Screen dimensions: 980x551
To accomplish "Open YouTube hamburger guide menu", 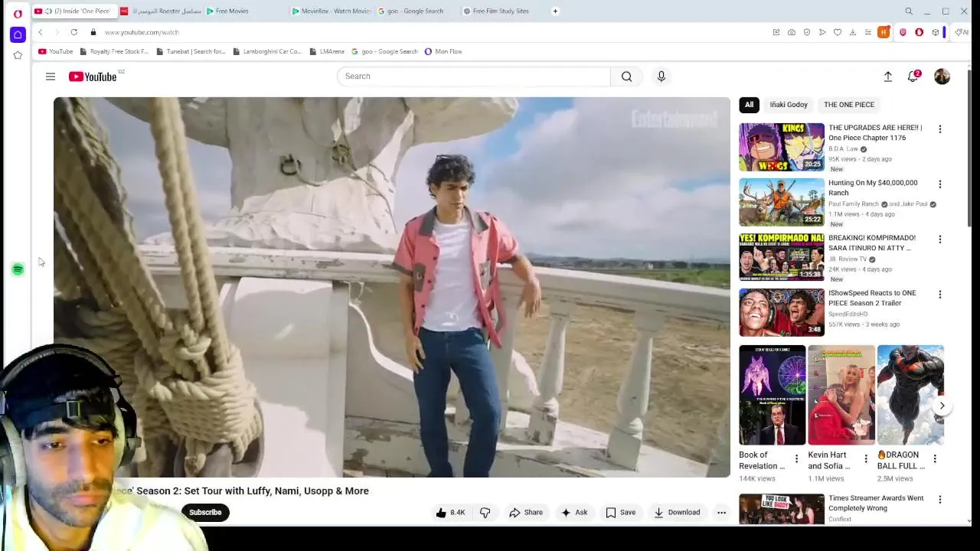I will click(x=51, y=77).
